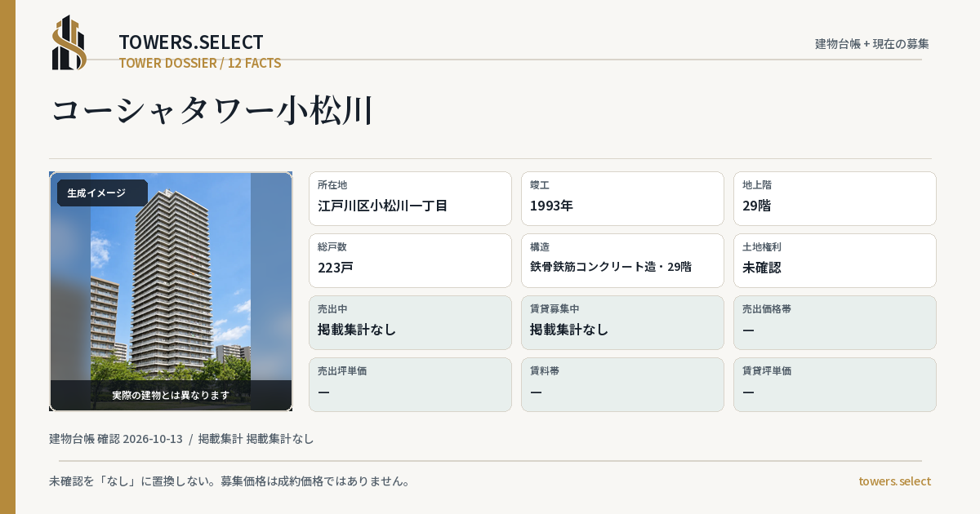Click the TOWER DOSSIER / 12 FACTS subtitle
Screen dimensions: 980x514
click(200, 63)
